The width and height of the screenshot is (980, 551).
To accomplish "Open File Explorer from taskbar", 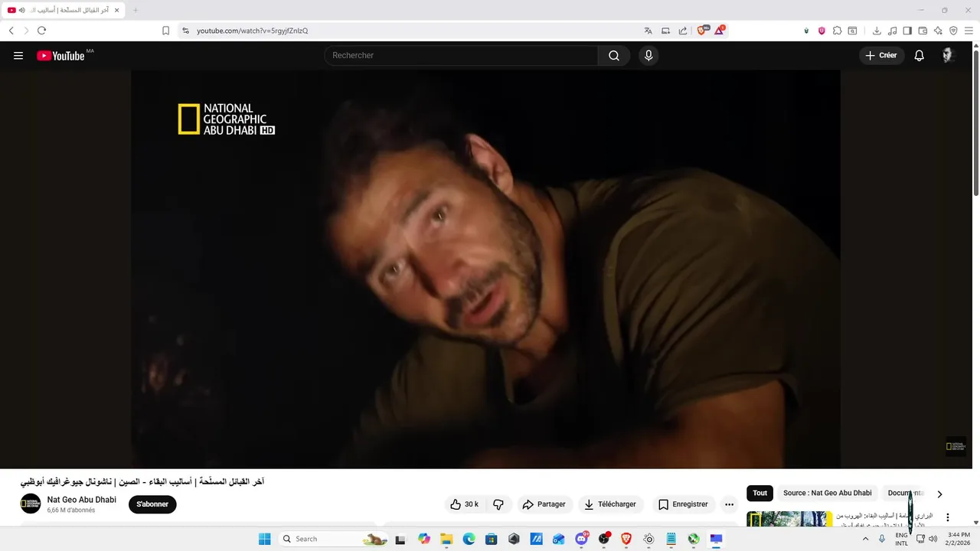I will coord(446,539).
